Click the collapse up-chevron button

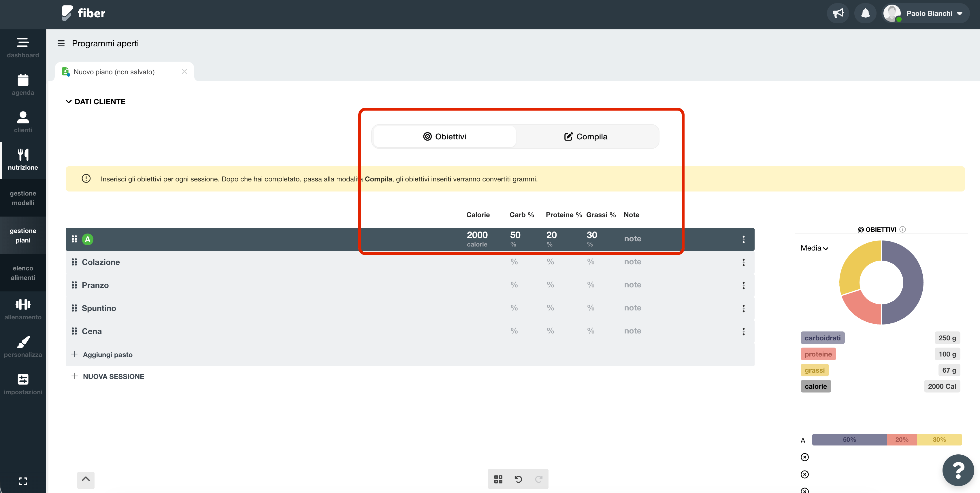[86, 480]
